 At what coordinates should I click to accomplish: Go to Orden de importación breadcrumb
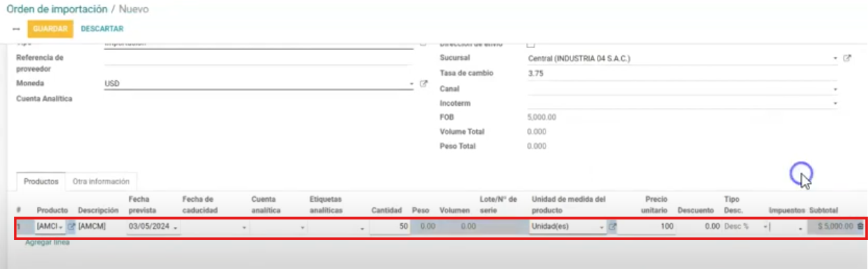coord(57,9)
